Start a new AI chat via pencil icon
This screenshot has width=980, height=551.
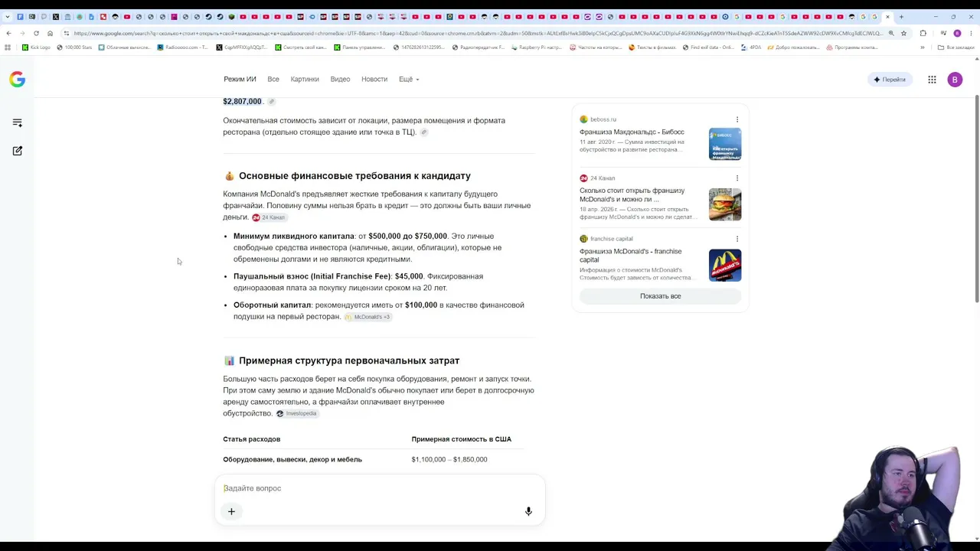pos(17,151)
